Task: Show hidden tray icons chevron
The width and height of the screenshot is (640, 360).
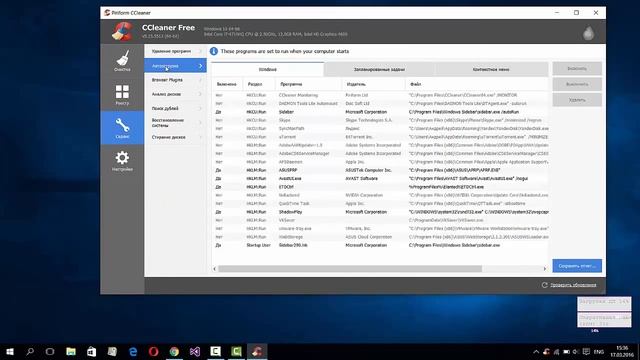Action: [x=536, y=352]
